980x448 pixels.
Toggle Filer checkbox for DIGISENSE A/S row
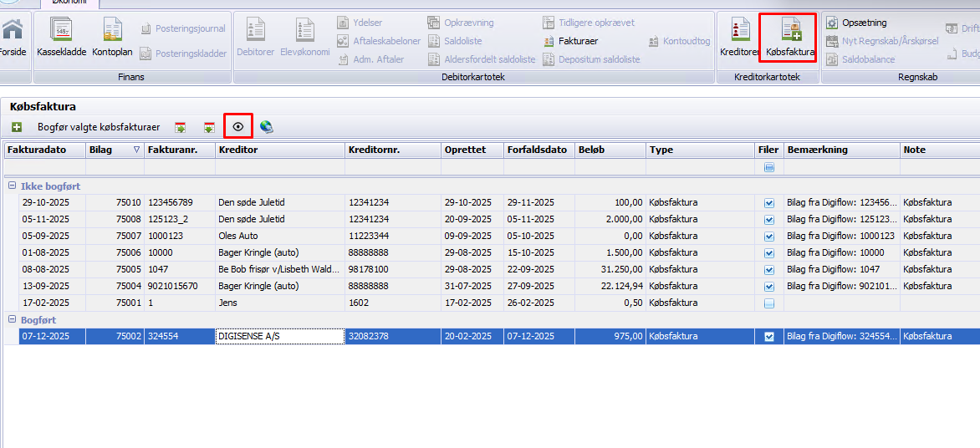pos(769,337)
